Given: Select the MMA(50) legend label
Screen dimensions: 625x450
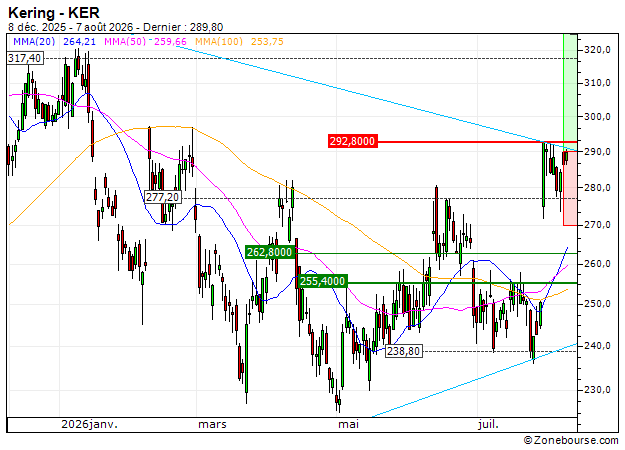Looking at the screenshot, I should pos(125,41).
